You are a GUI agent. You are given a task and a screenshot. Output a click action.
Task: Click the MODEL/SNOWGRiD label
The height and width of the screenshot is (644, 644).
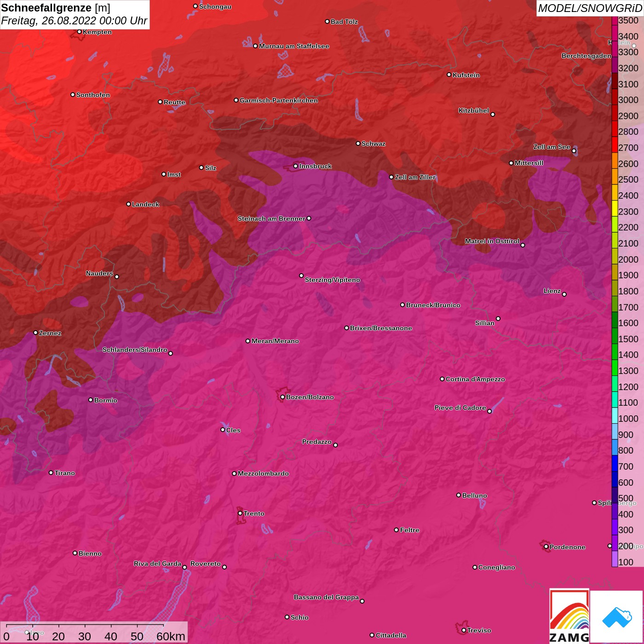click(x=590, y=8)
